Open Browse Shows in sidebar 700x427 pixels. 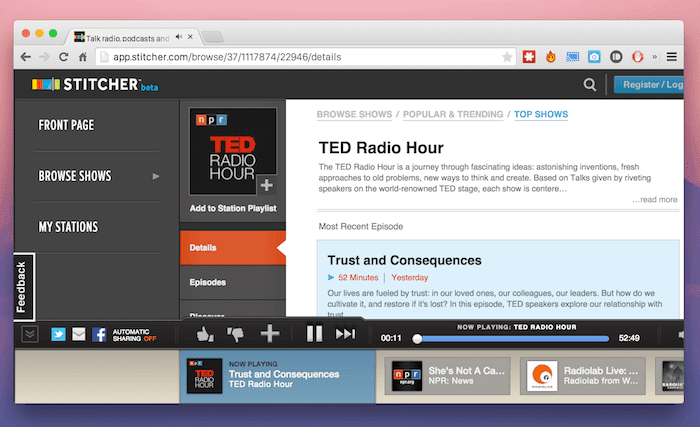point(75,176)
